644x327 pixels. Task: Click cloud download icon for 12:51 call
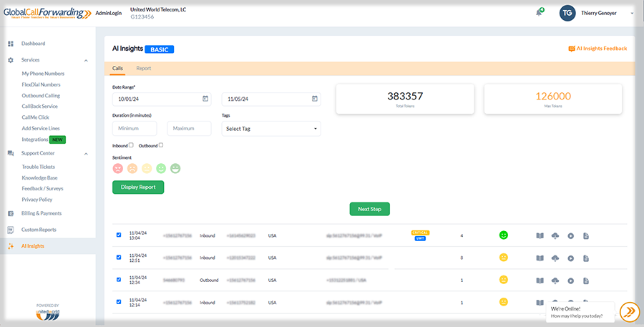click(555, 258)
